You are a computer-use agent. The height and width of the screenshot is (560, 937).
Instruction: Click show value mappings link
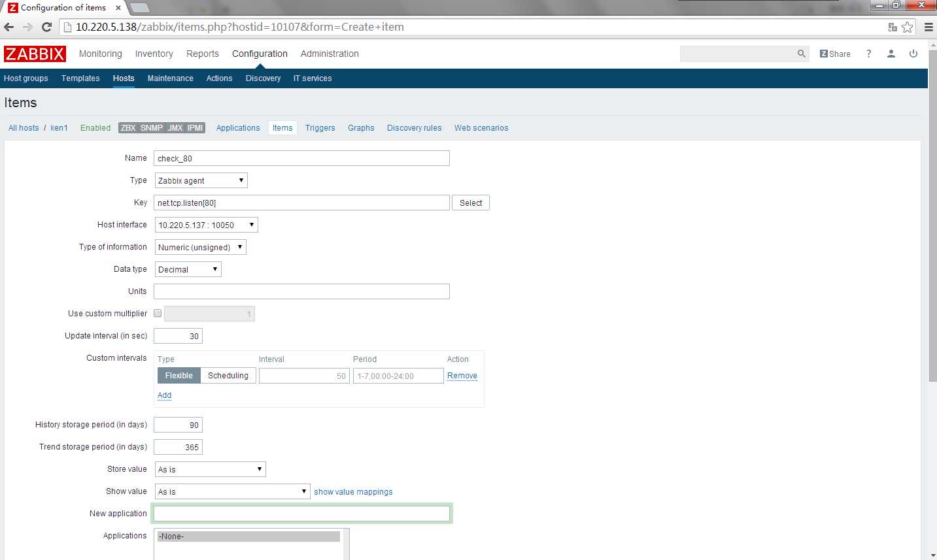point(353,492)
